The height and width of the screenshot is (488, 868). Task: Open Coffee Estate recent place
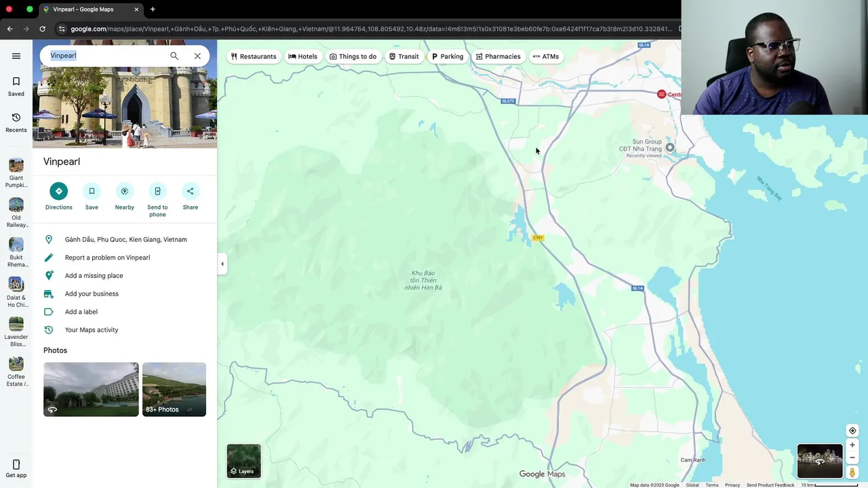coord(16,371)
